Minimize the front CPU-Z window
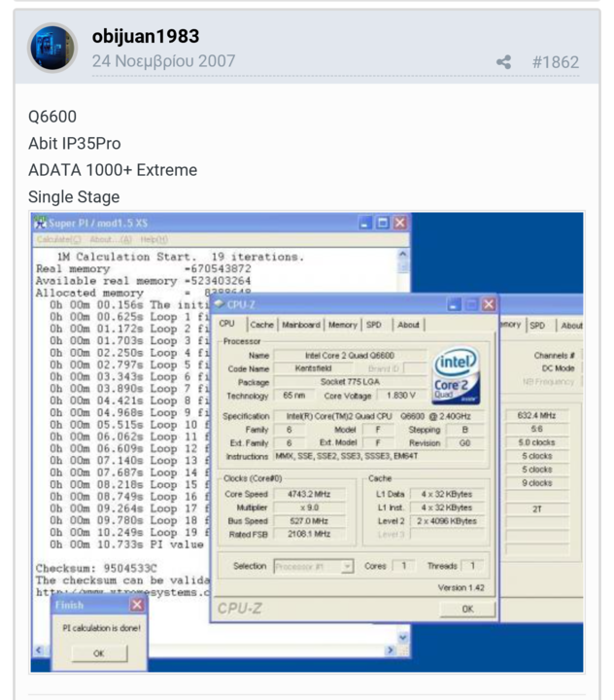The image size is (614, 700). [454, 304]
